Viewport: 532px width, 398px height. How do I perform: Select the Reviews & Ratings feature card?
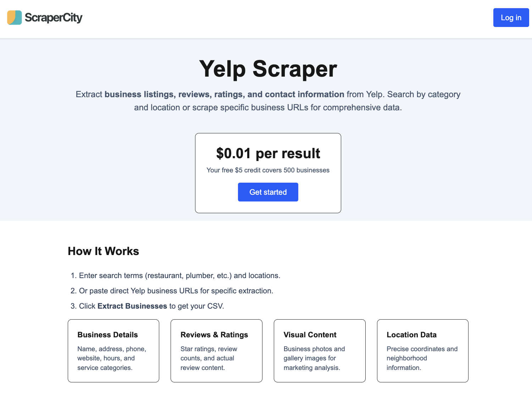tap(216, 350)
